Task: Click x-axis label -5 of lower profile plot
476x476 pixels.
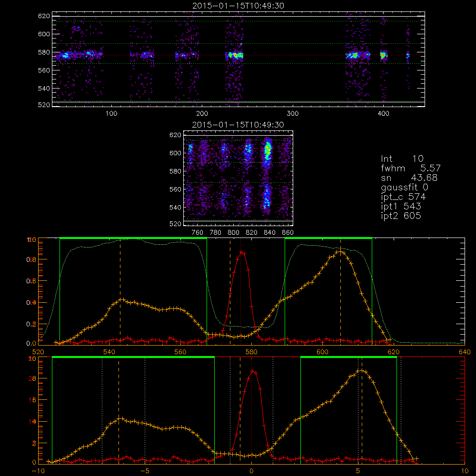Action: [145, 471]
